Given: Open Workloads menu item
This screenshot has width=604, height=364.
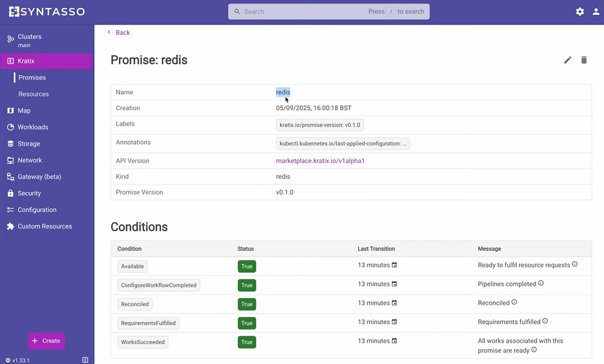Looking at the screenshot, I should pos(47,127).
